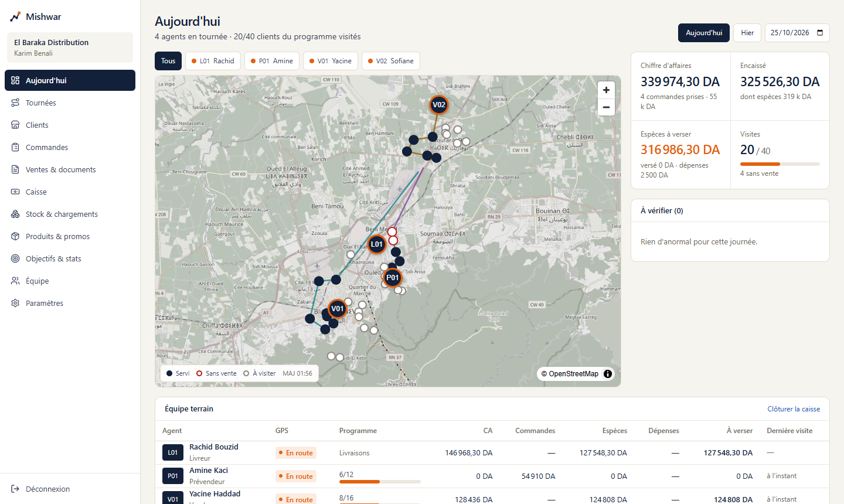Click the 316 986,30 DA Espèces à verser amount
This screenshot has width=844, height=504.
click(x=680, y=150)
